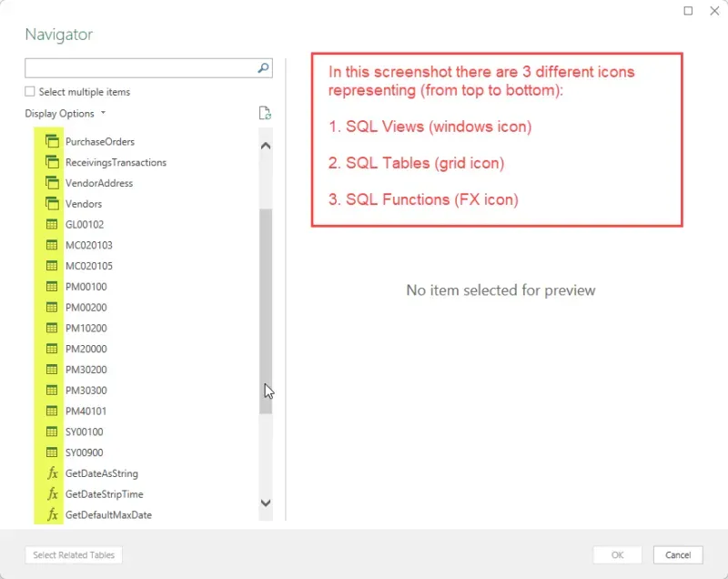Image resolution: width=728 pixels, height=579 pixels.
Task: Click the search magnifier icon
Action: click(x=264, y=68)
